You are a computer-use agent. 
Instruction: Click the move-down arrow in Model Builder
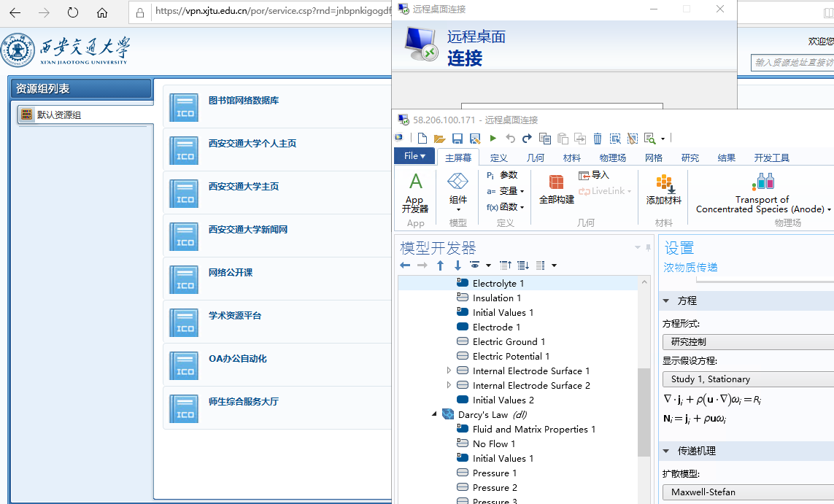(457, 265)
